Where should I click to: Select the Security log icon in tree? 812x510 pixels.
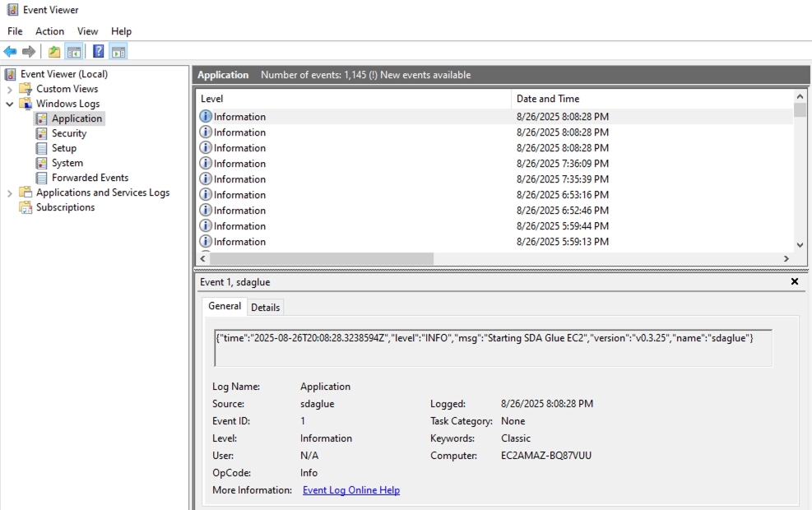pos(42,133)
